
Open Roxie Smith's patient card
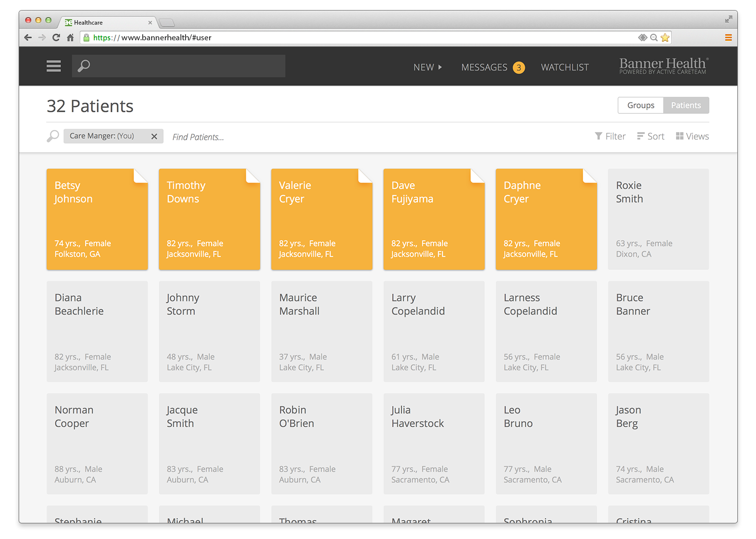(x=658, y=219)
